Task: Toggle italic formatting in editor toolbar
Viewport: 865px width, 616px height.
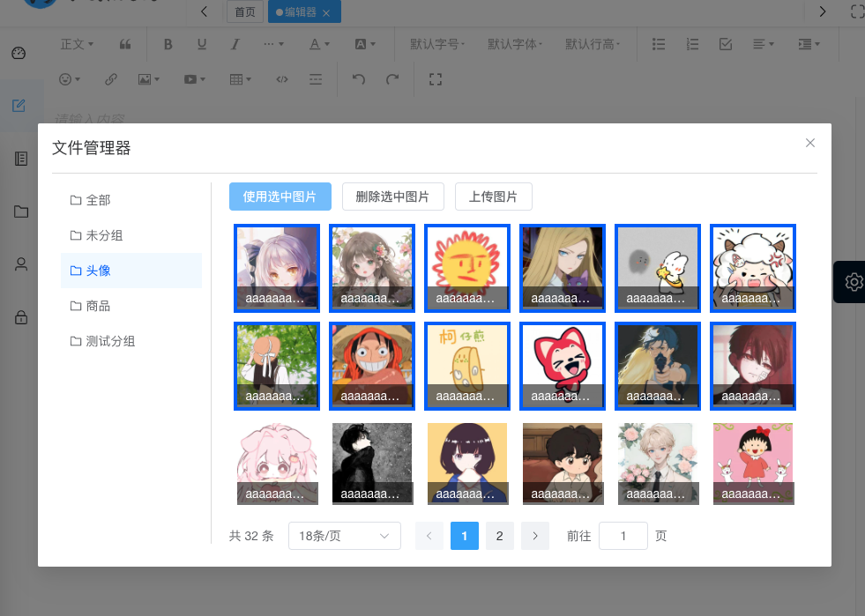Action: tap(235, 44)
